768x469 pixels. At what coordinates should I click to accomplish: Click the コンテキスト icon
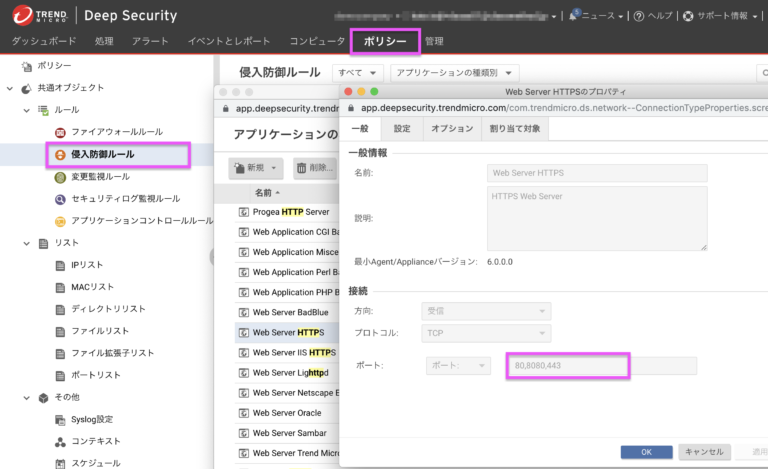tap(60, 442)
